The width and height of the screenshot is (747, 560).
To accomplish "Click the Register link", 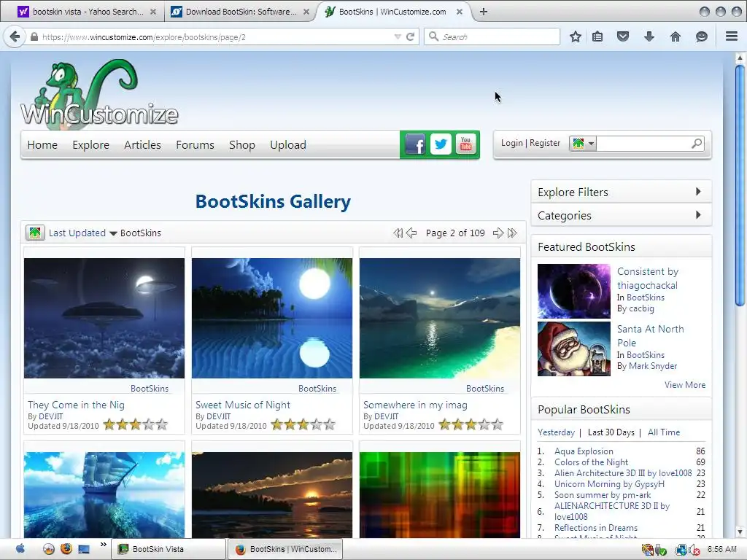I will pos(545,143).
